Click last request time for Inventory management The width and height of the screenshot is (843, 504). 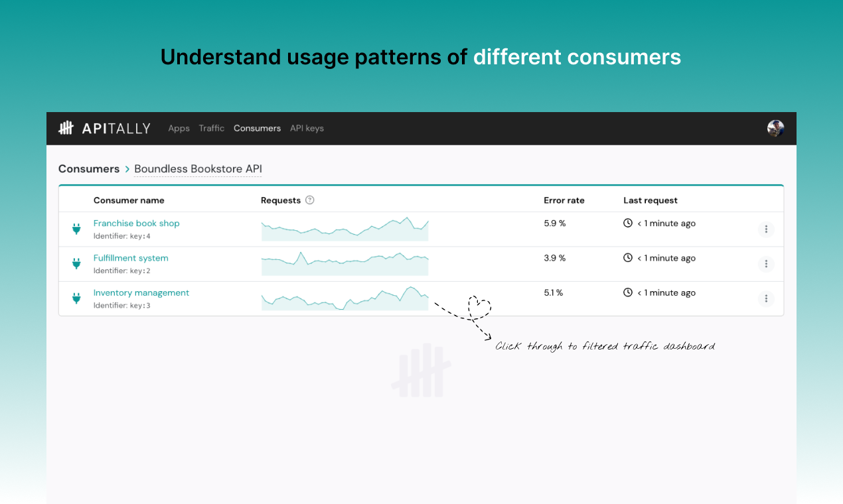[x=666, y=292]
